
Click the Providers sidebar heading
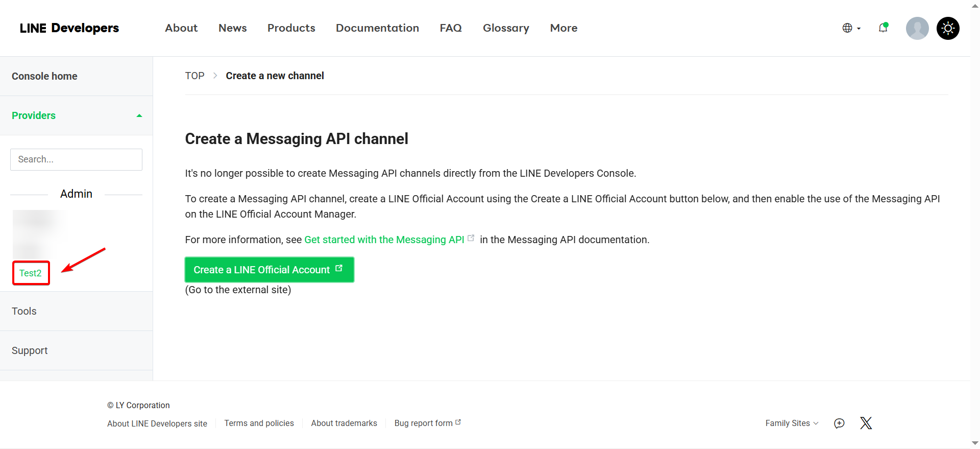pos(34,115)
